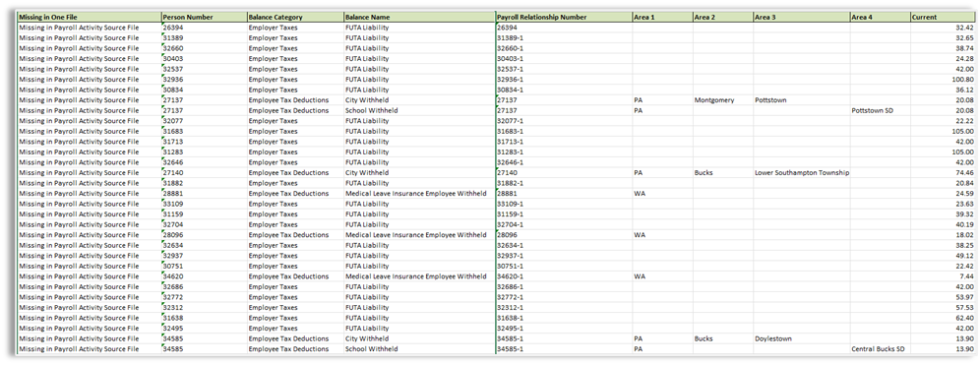Select the 'Area 4' column header

pyautogui.click(x=880, y=18)
